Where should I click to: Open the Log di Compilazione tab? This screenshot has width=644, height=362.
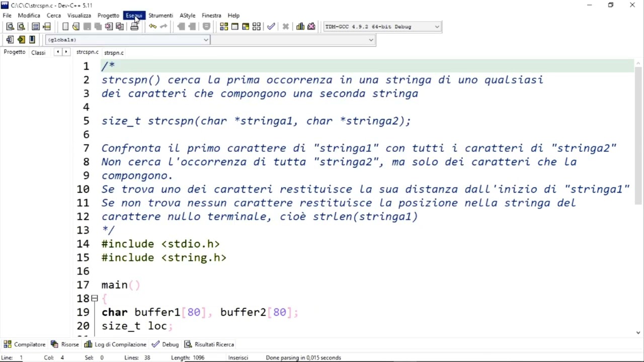point(115,344)
